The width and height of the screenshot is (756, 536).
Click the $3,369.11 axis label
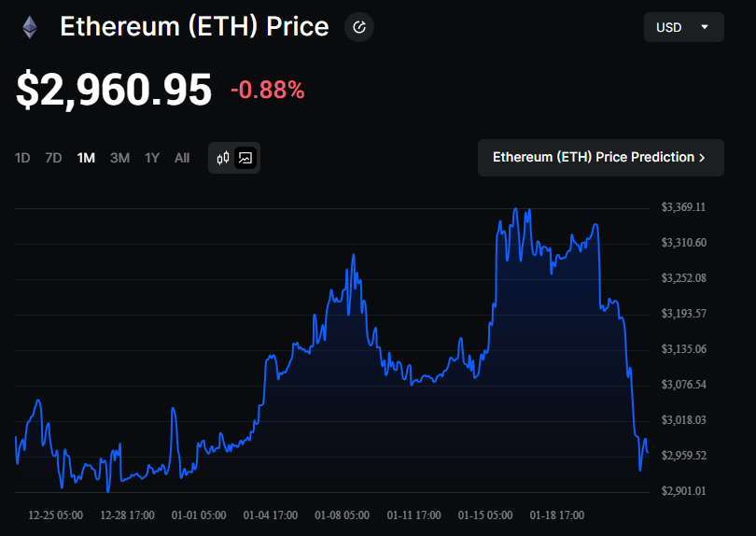(x=683, y=207)
